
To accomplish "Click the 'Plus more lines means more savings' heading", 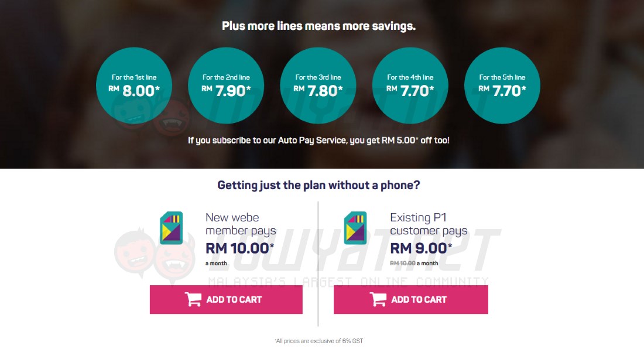I will (318, 26).
